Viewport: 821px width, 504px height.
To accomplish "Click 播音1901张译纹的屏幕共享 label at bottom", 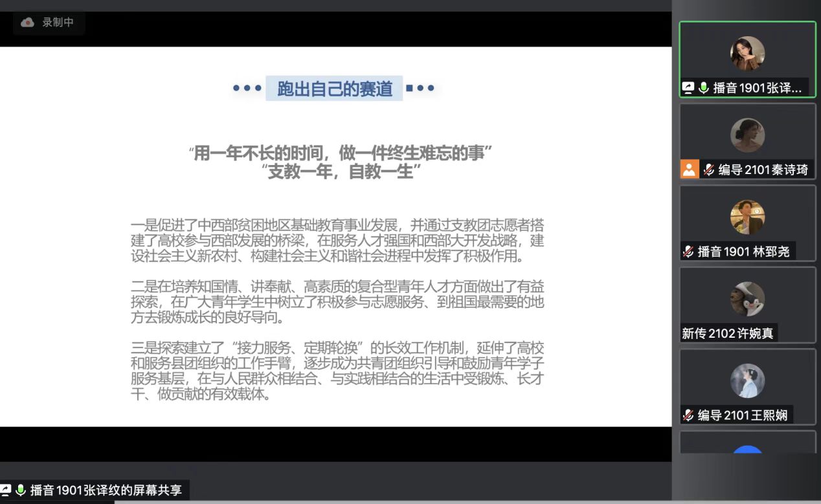I will [x=106, y=490].
